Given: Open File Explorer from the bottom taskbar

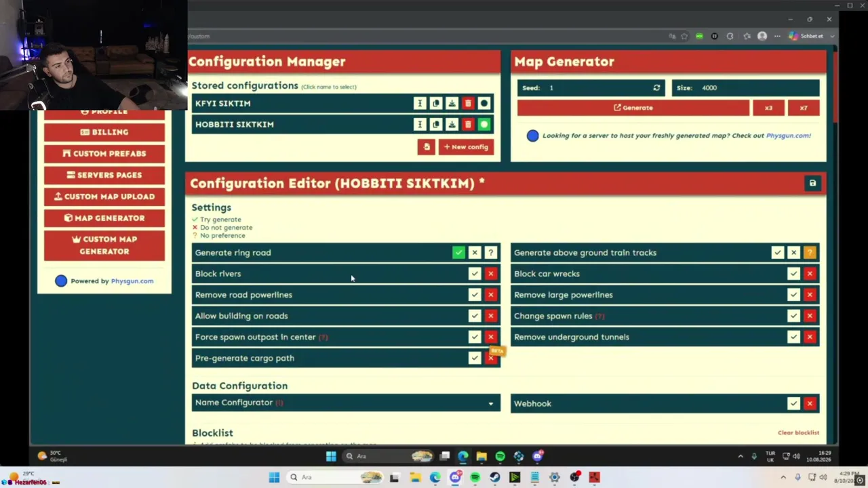Looking at the screenshot, I should click(x=415, y=477).
